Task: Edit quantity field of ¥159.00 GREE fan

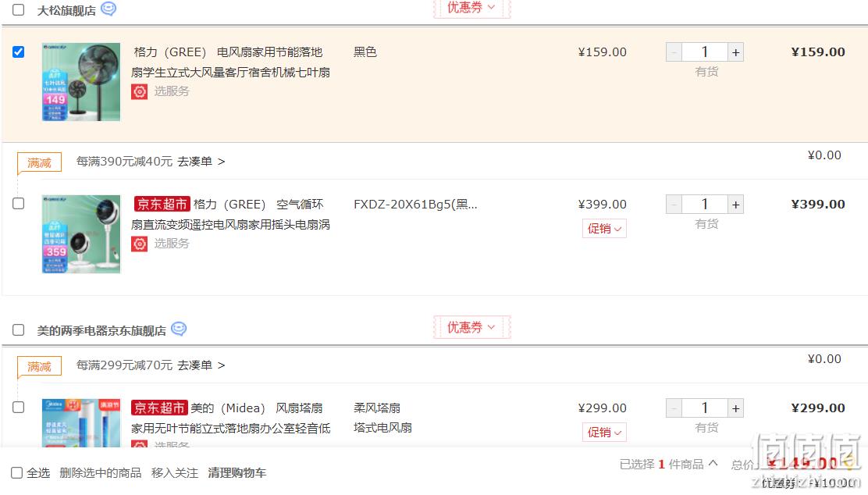Action: (705, 52)
